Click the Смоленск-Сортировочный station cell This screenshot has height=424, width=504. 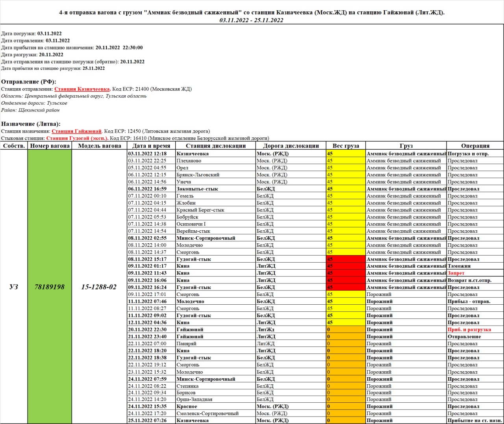click(x=208, y=413)
